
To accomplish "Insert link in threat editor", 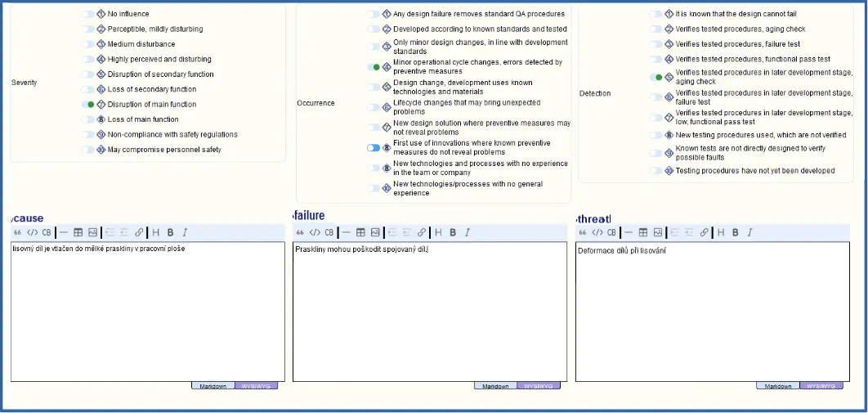I will (x=704, y=232).
